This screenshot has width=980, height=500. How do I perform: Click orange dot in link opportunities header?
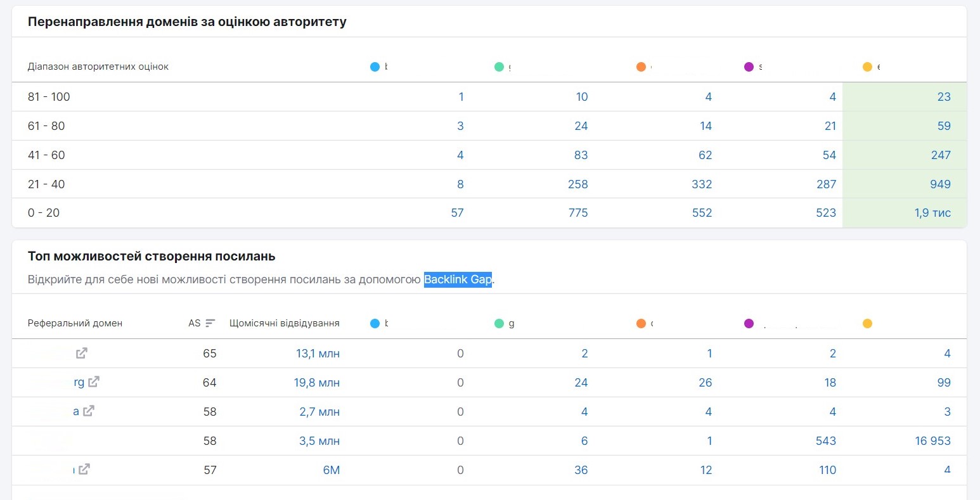(x=641, y=323)
